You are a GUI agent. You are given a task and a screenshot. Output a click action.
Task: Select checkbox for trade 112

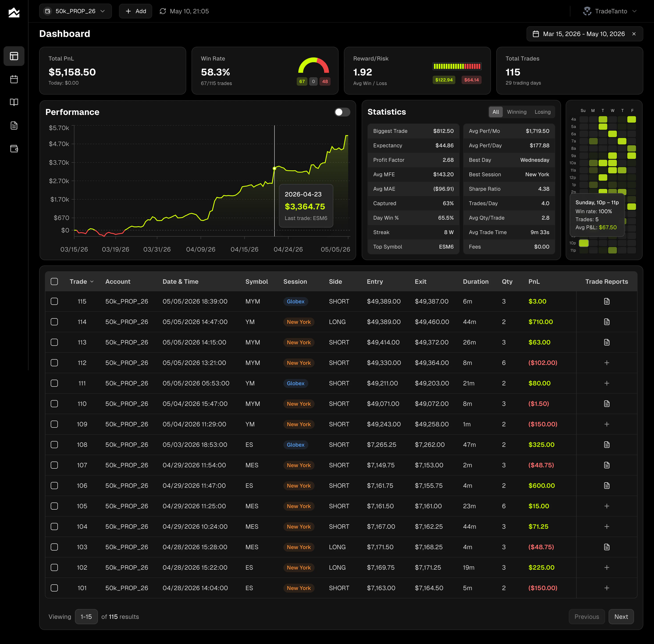pyautogui.click(x=54, y=363)
